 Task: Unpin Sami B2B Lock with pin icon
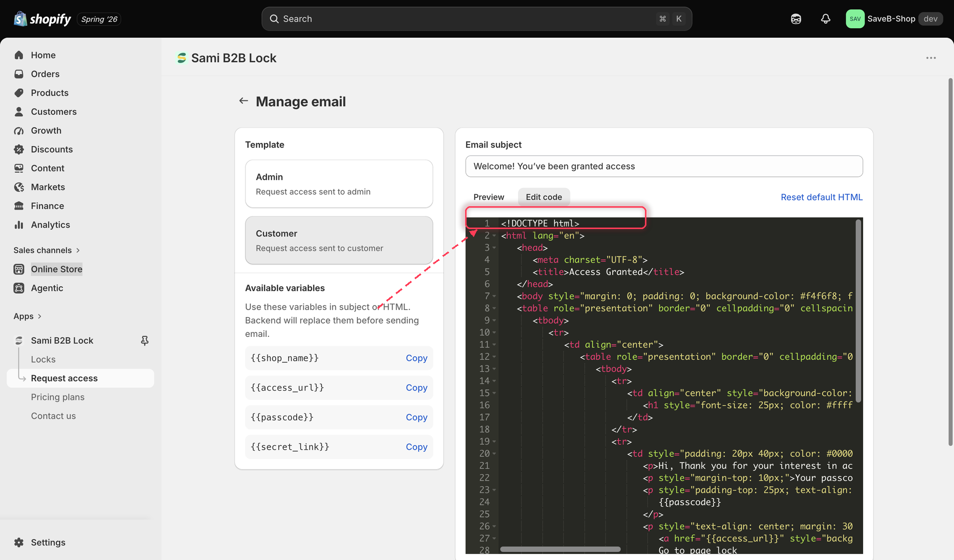pos(145,340)
